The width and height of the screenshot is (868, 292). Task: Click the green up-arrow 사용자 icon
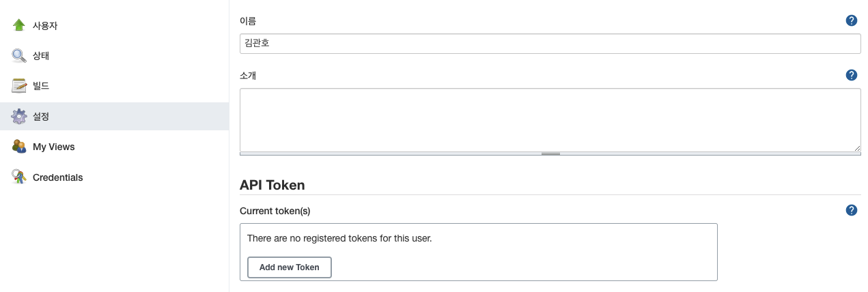coord(19,26)
